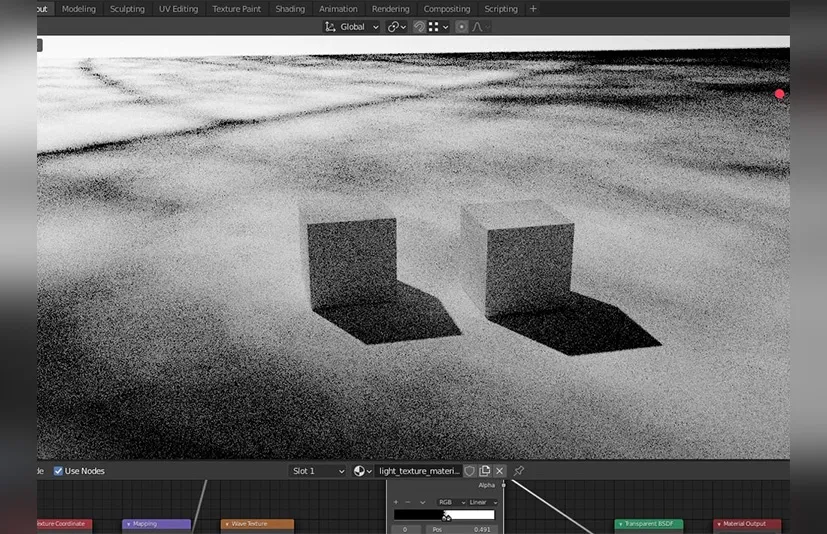Duplicate material with the new copy icon
The width and height of the screenshot is (827, 534).
pyautogui.click(x=484, y=471)
